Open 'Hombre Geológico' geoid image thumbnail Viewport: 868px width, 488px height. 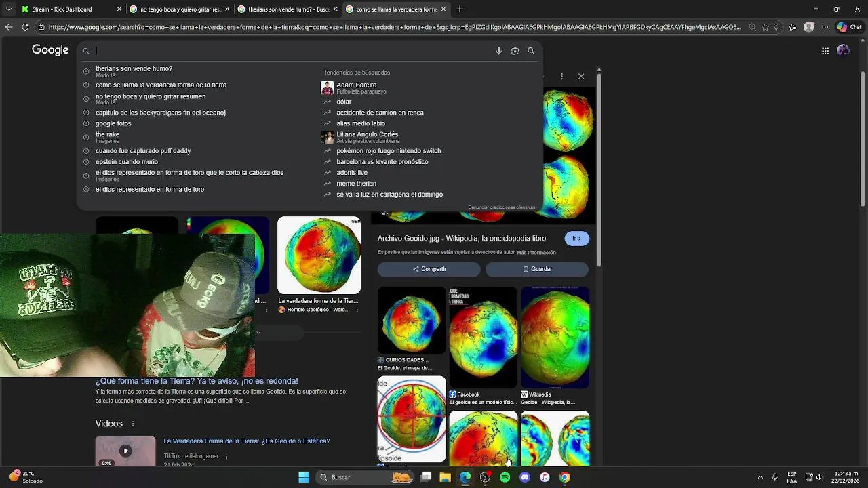(319, 255)
